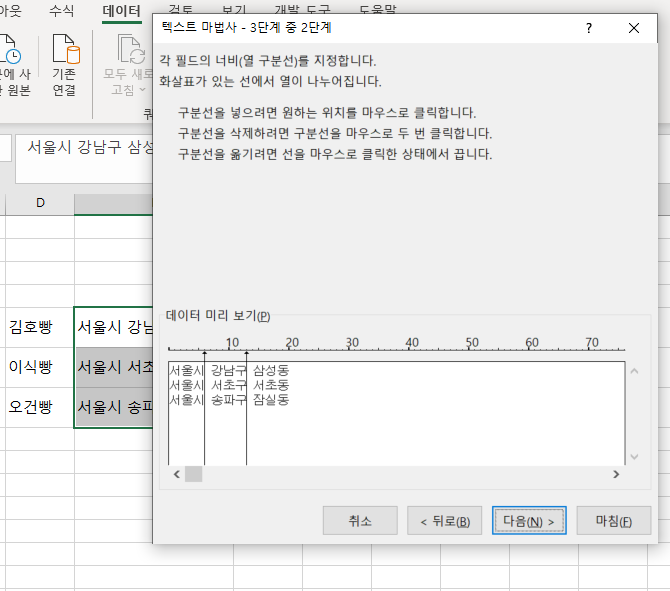
Task: Click ruler position 30 in preview
Action: click(x=352, y=343)
